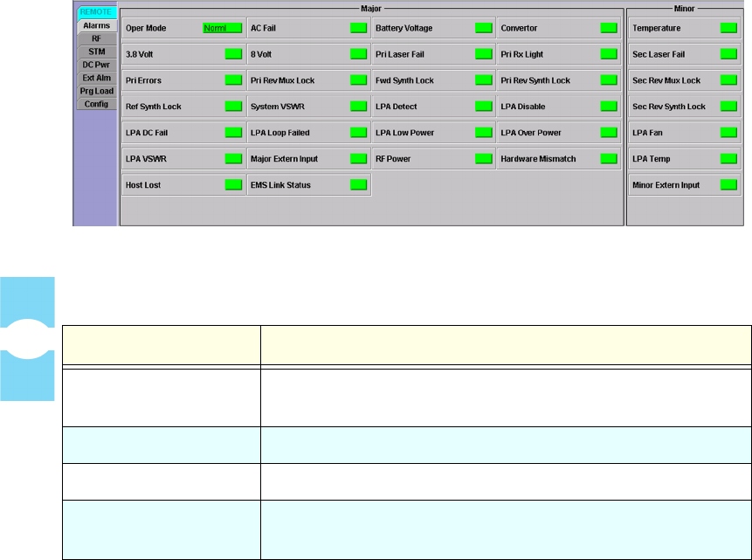Viewport: 752px width, 560px height.
Task: Click the "Minor" group title
Action: pyautogui.click(x=685, y=8)
